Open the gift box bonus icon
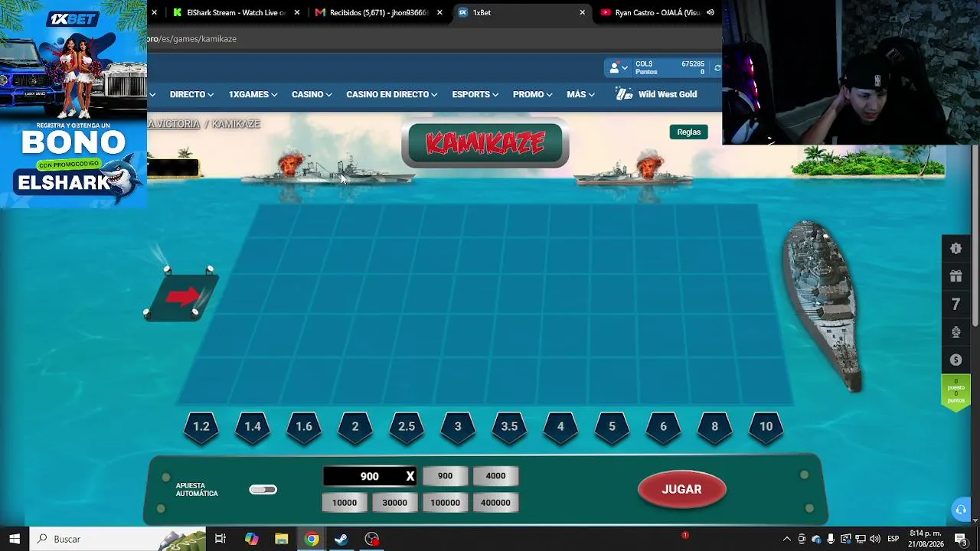This screenshot has height=551, width=980. (x=955, y=276)
